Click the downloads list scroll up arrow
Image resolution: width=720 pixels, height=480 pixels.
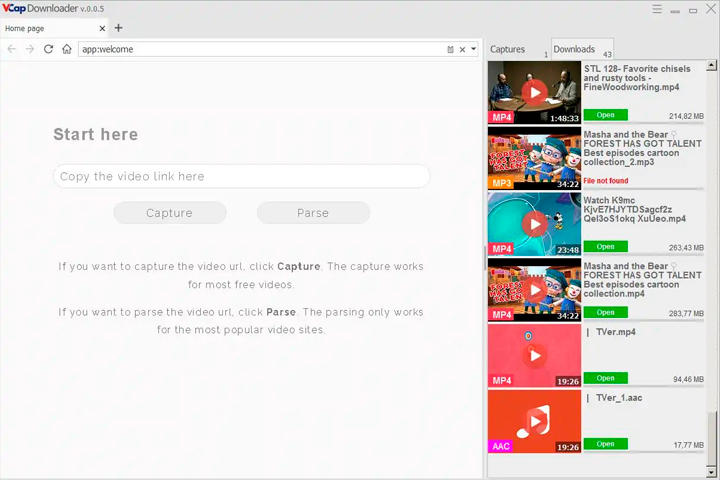[711, 65]
